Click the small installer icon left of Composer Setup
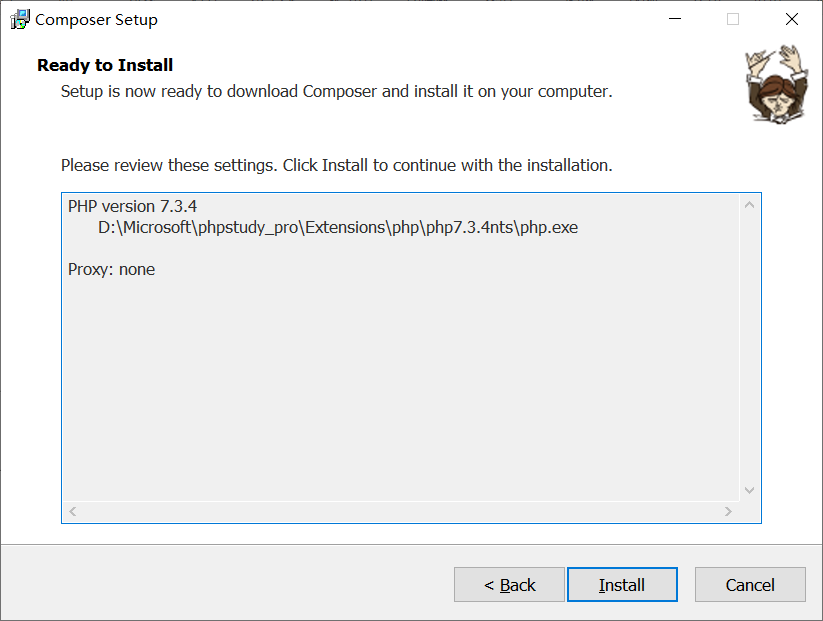 click(x=20, y=19)
